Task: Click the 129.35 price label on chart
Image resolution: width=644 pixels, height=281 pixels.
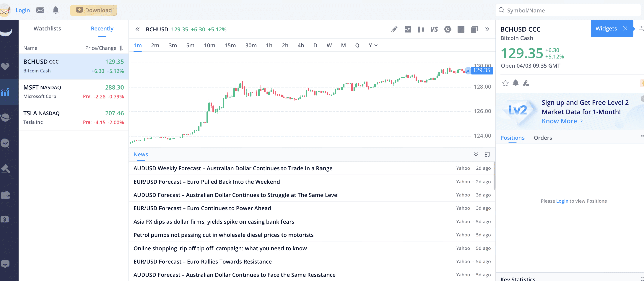Action: click(482, 70)
